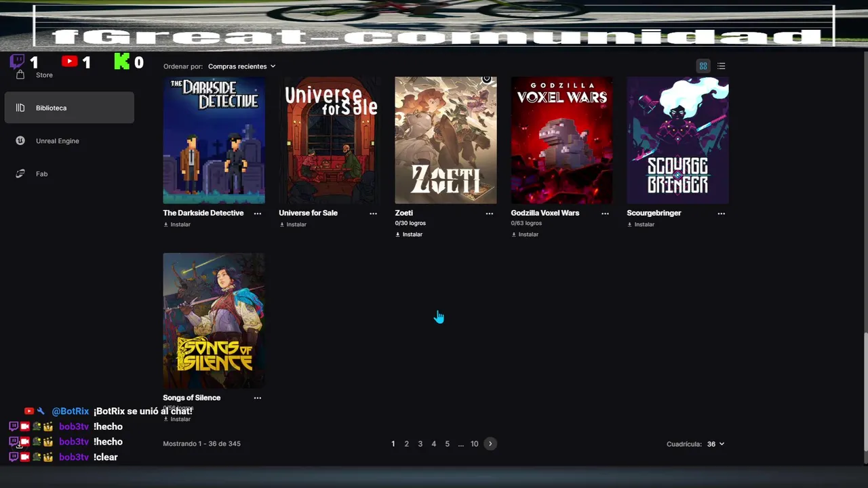This screenshot has width=868, height=488.
Task: Go to page 3
Action: pos(420,444)
